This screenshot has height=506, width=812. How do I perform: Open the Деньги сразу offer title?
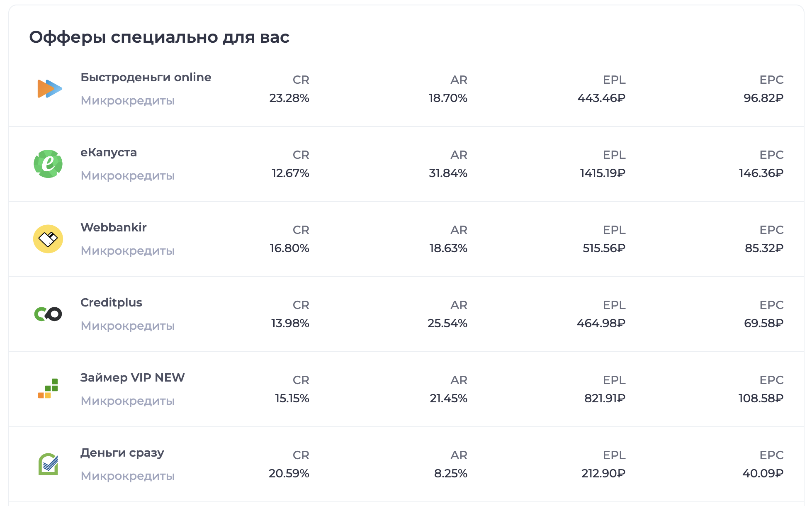coord(122,453)
